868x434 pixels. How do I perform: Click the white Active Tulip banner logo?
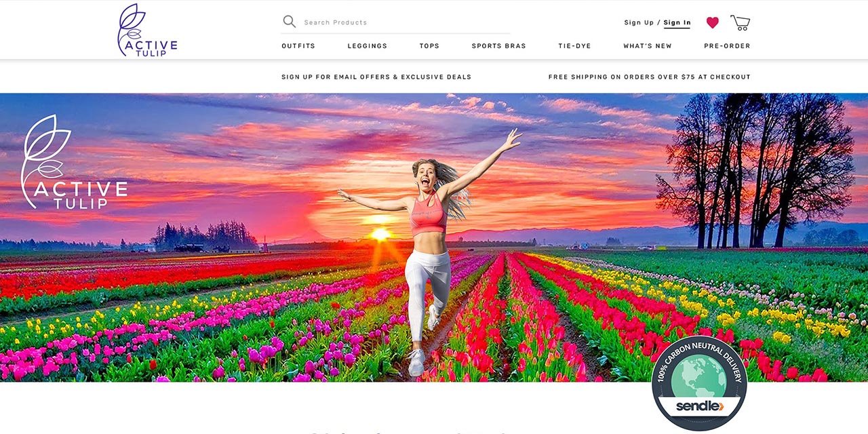click(73, 162)
